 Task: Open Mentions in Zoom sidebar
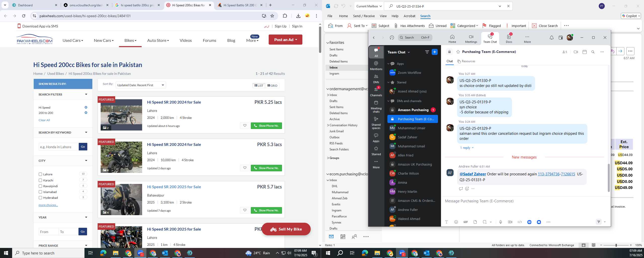click(x=376, y=66)
